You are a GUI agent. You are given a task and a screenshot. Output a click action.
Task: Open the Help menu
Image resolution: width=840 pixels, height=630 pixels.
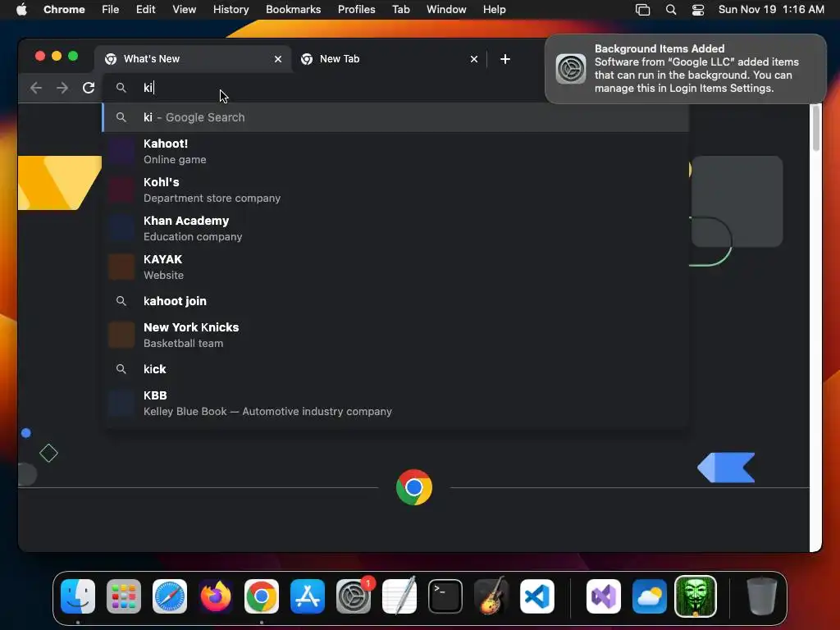(494, 10)
